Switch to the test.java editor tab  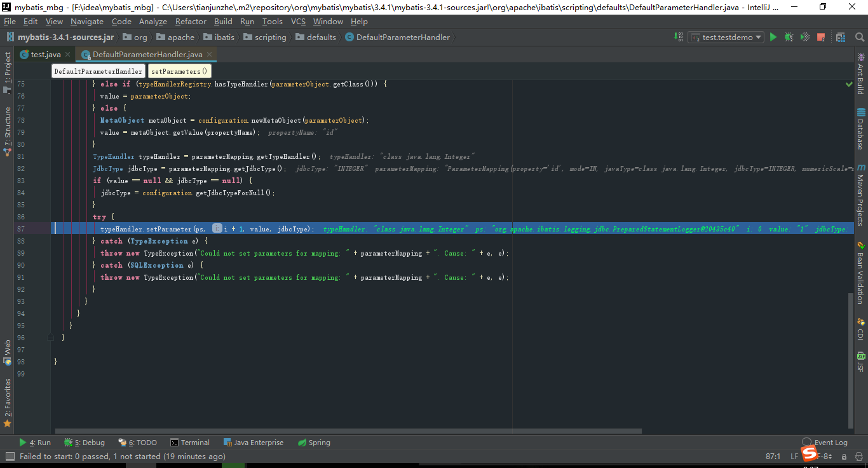pos(46,54)
